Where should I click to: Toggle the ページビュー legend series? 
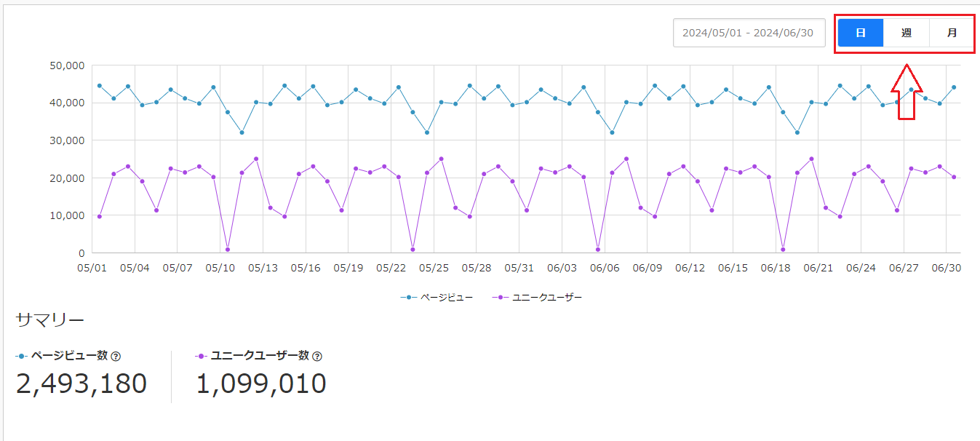click(x=436, y=298)
